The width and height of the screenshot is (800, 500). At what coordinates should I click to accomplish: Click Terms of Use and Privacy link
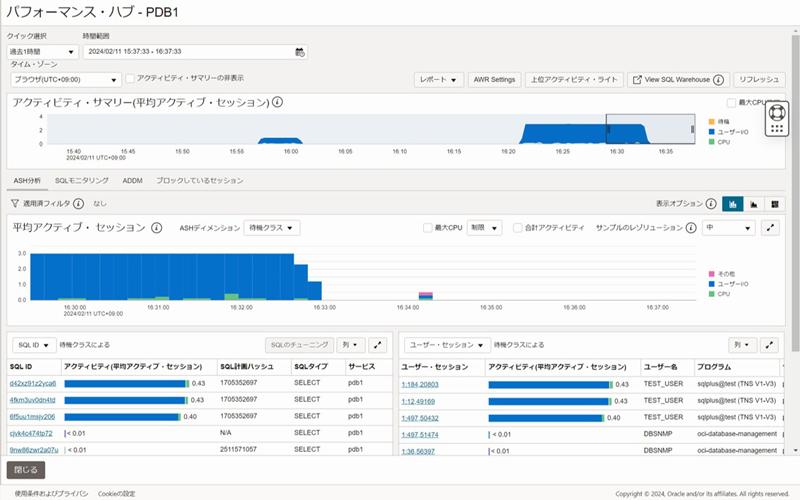[51, 494]
